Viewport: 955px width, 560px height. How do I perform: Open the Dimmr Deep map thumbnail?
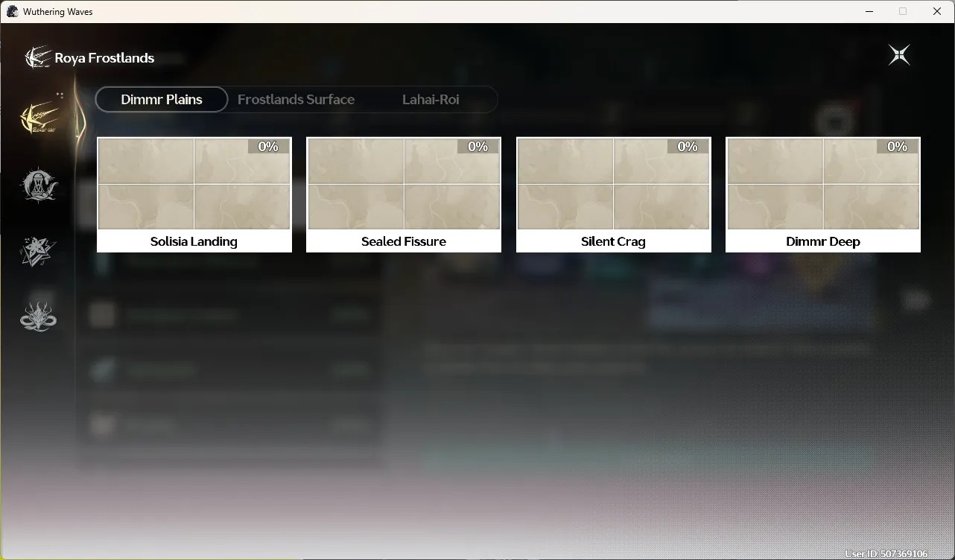coord(823,183)
